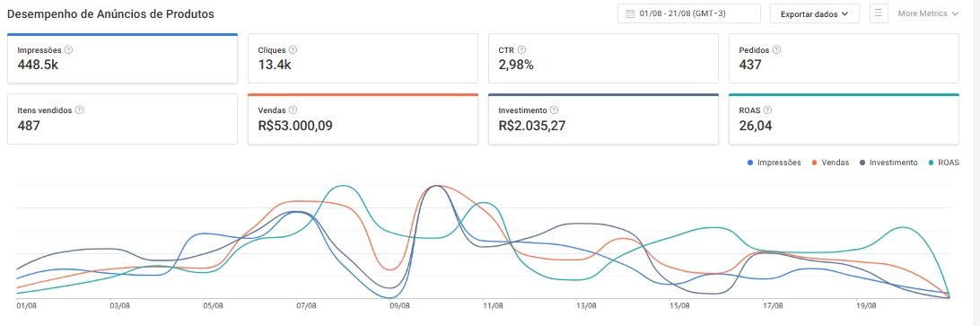The height and width of the screenshot is (326, 980).
Task: Click the 26,04 ROAS value
Action: click(x=755, y=126)
